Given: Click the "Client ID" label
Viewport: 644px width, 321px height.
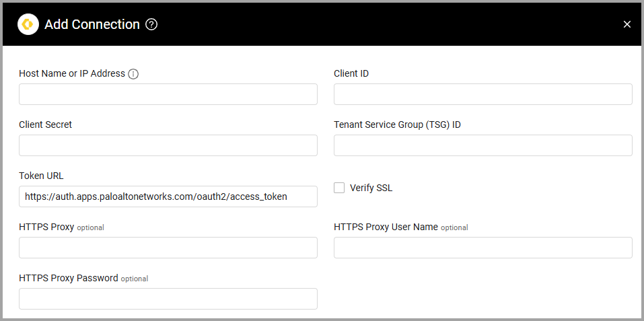Looking at the screenshot, I should pyautogui.click(x=351, y=73).
